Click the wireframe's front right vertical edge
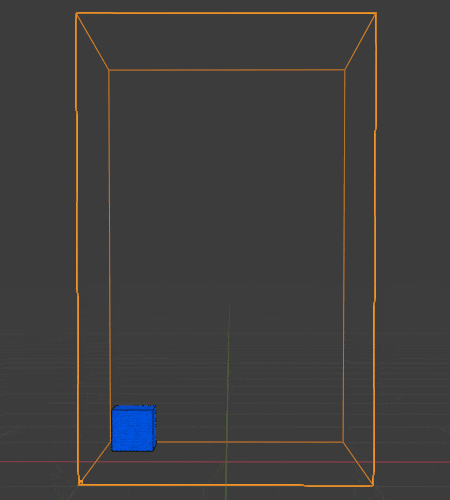The width and height of the screenshot is (450, 500). tap(375, 248)
